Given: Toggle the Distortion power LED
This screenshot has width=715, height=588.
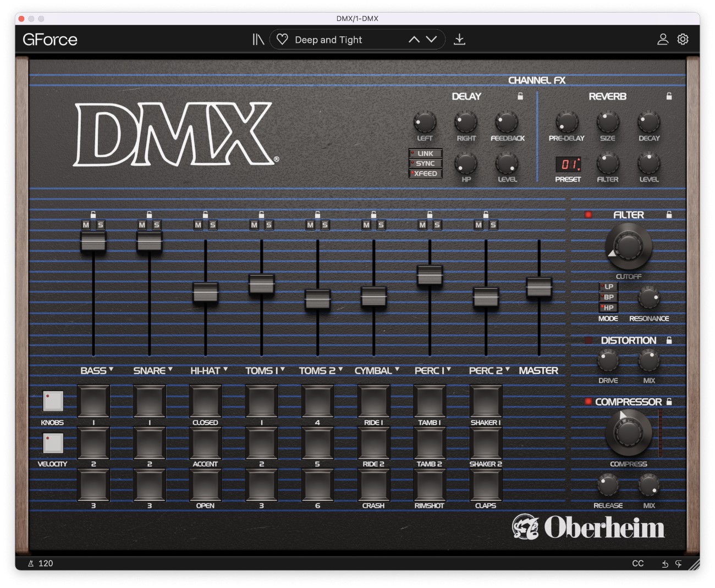Looking at the screenshot, I should coord(588,340).
